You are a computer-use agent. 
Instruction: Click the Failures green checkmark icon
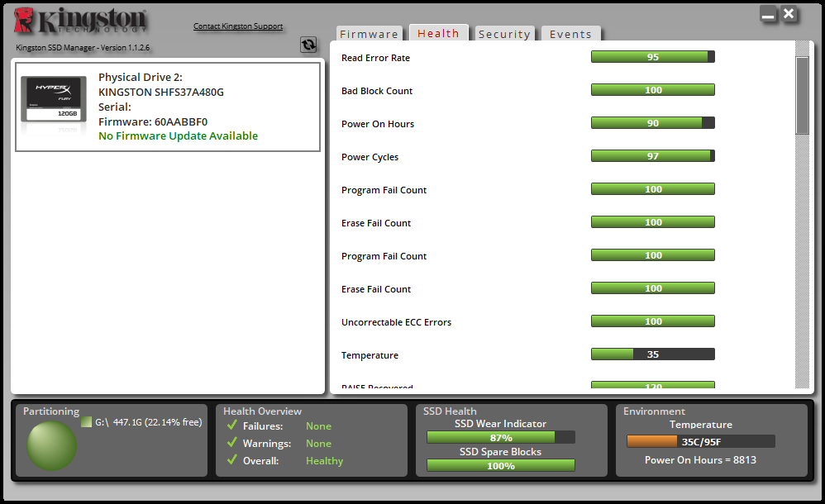(x=232, y=425)
